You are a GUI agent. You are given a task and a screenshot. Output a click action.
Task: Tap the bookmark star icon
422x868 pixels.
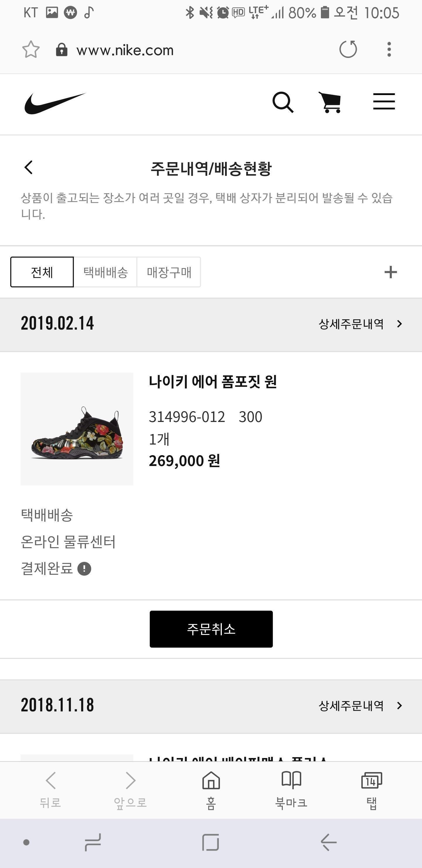[31, 50]
